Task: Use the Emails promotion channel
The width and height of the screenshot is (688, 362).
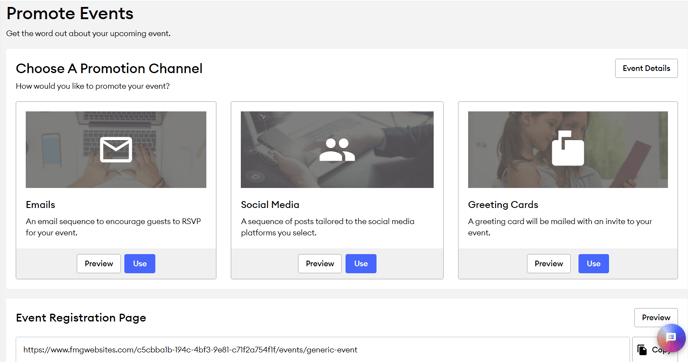Action: point(140,264)
